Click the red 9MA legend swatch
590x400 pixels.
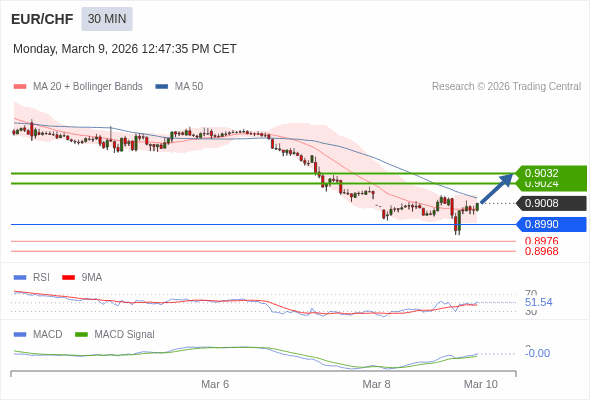pos(68,278)
